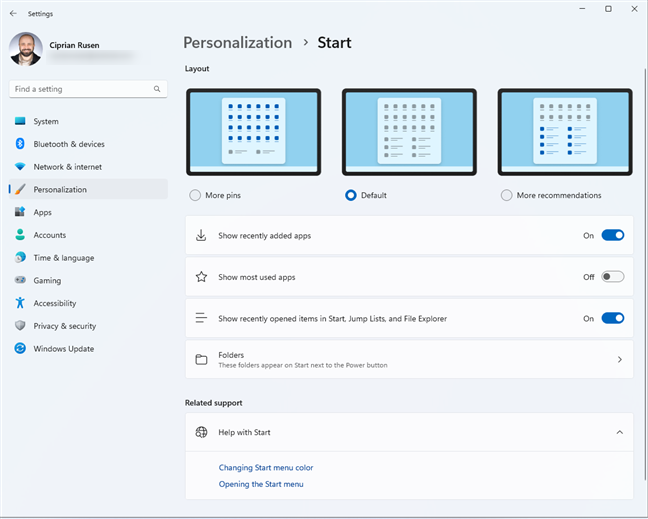Open Opening the Start menu link
Screen dimensions: 648x519
(x=261, y=484)
